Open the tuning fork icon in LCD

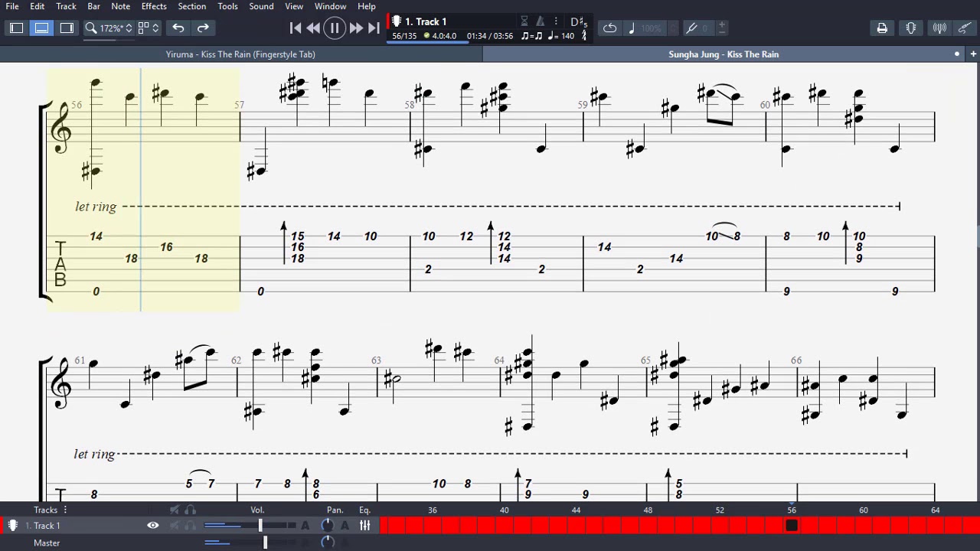pos(584,35)
